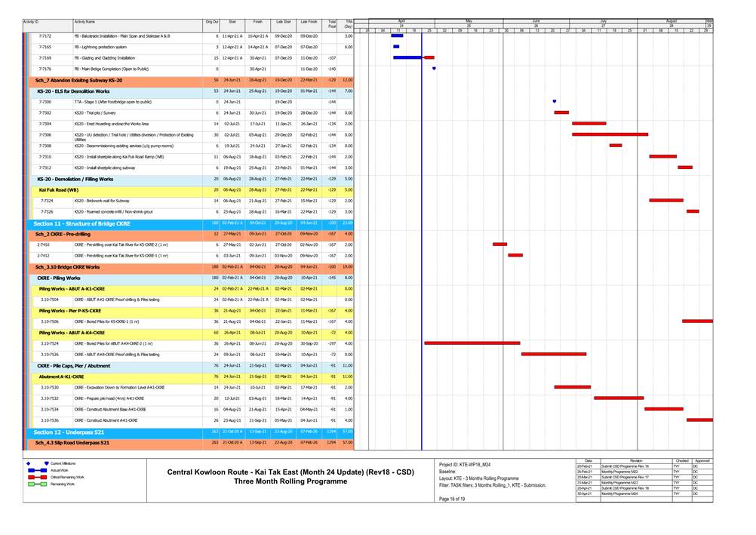Select the blue milestone marker for activity 7-7176
The image size is (756, 535).
point(434,69)
